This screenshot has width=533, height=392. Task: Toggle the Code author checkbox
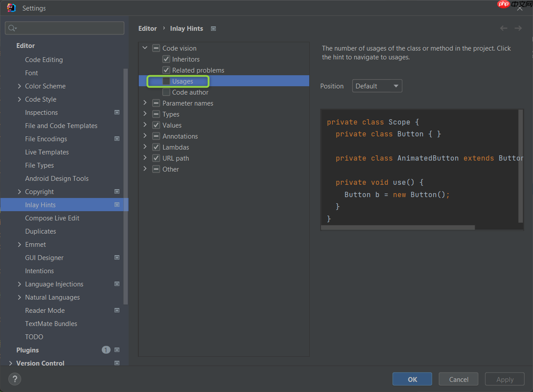[166, 92]
